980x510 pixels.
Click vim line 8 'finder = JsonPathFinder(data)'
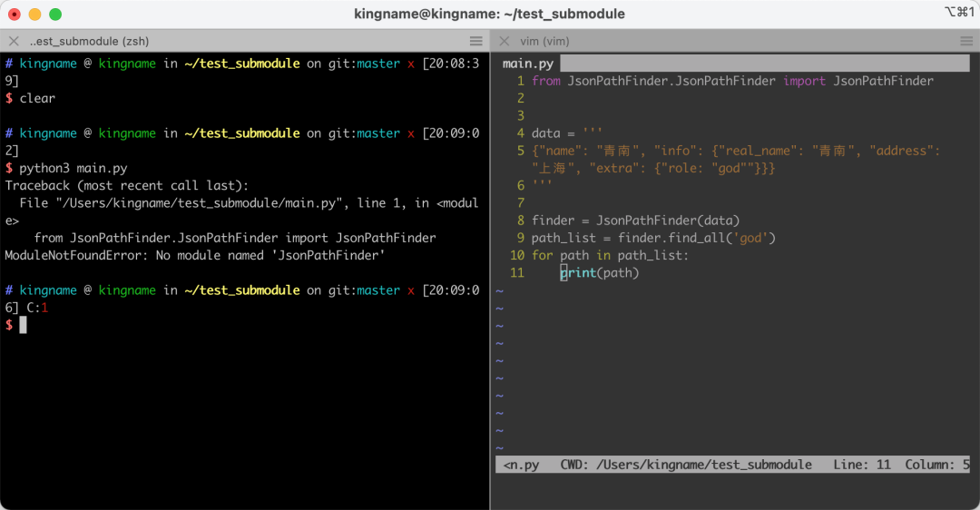tap(635, 221)
